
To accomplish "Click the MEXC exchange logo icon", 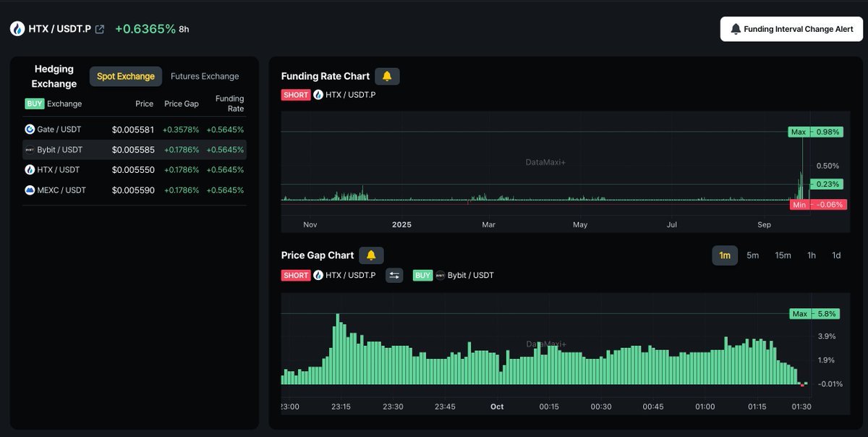I will [30, 190].
